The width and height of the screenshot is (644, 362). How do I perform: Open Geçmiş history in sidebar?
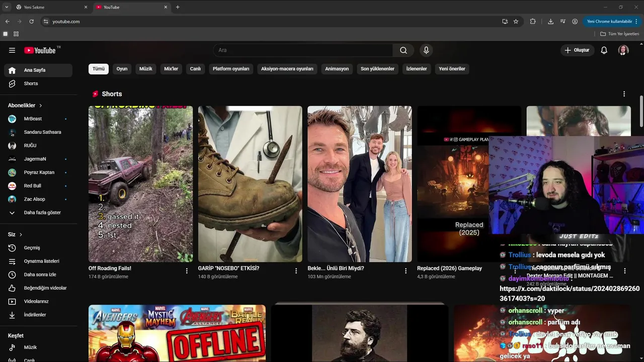[38, 248]
